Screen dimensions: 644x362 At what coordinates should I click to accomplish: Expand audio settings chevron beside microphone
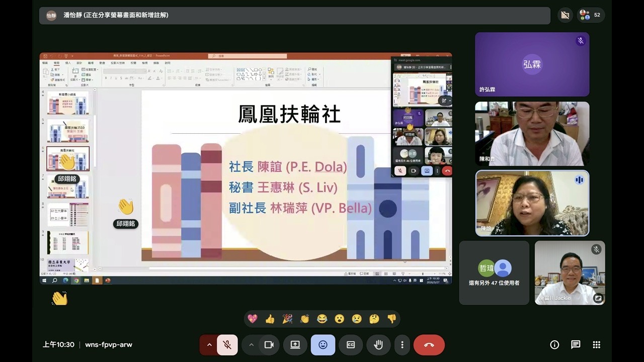coord(209,345)
